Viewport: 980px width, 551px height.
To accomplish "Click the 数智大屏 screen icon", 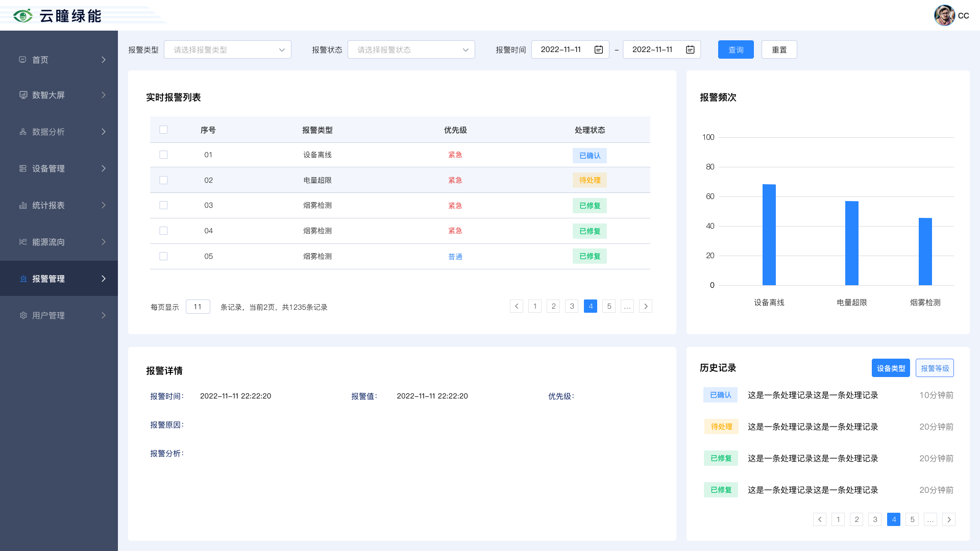I will (23, 95).
